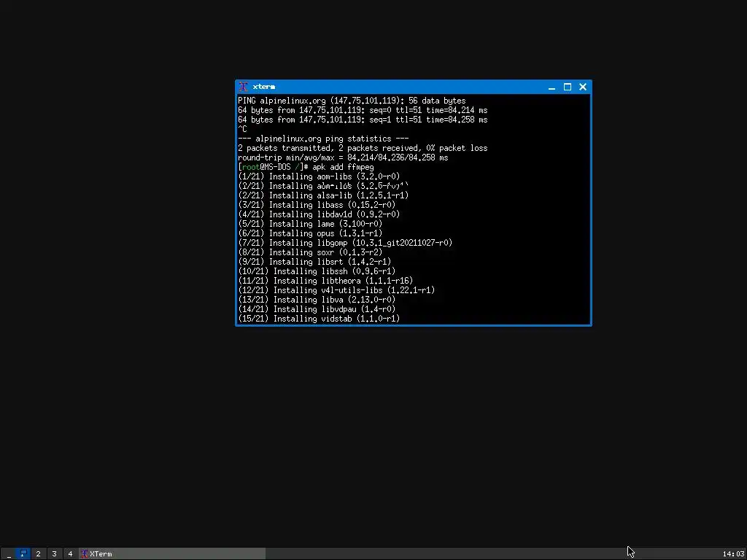Click the '2 packets transmitted' line
Image resolution: width=747 pixels, height=560 pixels.
363,148
